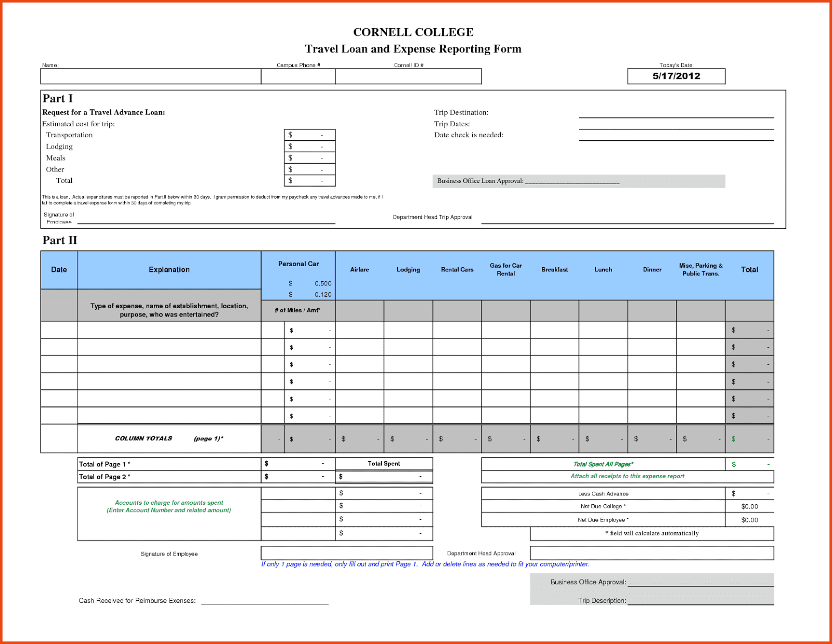Click the Cornell ID # field
Screen dimensions: 832x644
point(408,76)
